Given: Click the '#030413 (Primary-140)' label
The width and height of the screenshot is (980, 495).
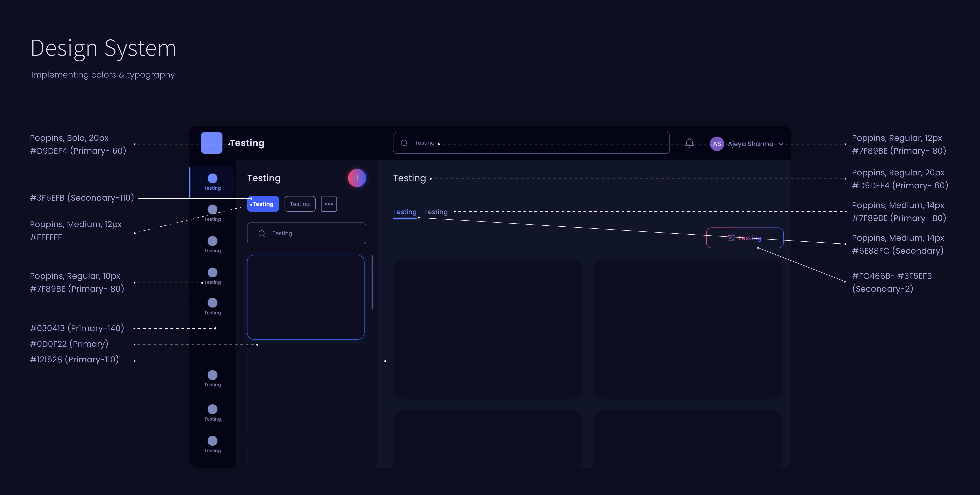Looking at the screenshot, I should click(x=77, y=328).
